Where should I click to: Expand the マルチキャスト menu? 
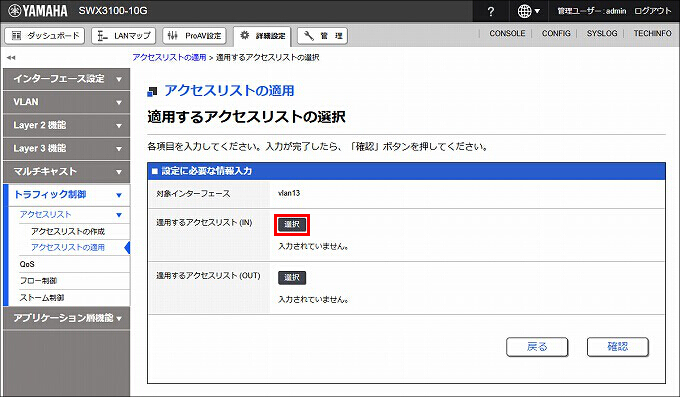coord(66,172)
